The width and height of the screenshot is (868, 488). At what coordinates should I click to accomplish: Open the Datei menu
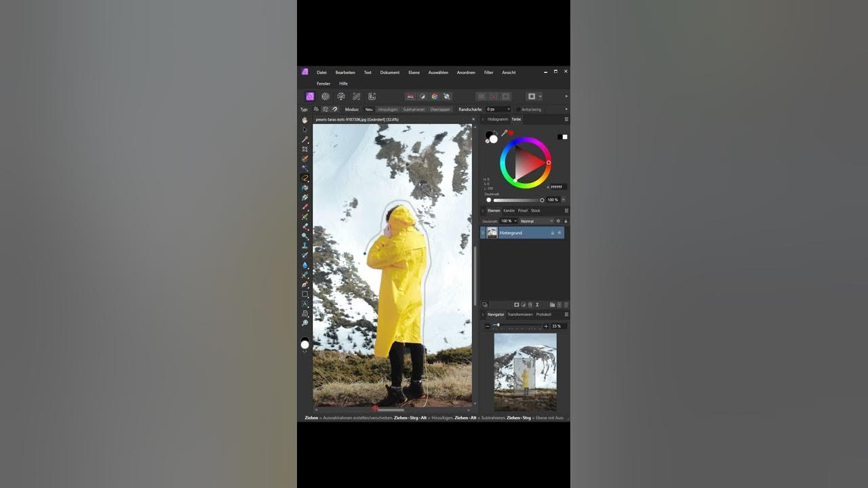(x=321, y=73)
